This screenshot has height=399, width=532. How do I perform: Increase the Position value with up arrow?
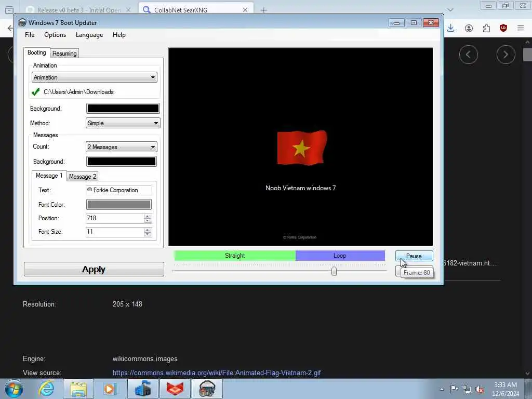[x=147, y=216]
